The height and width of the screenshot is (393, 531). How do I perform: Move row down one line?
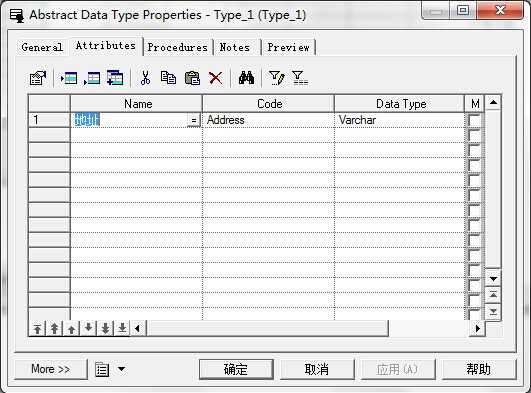tap(88, 328)
